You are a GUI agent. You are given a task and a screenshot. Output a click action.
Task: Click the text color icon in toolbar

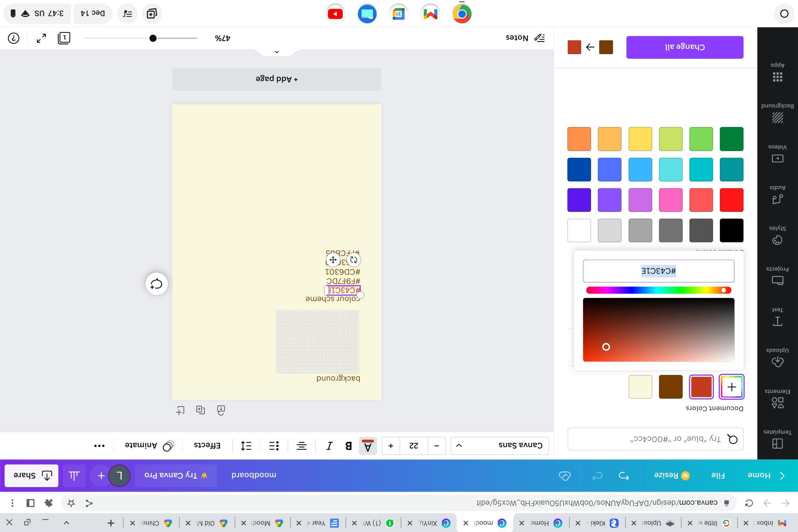pyautogui.click(x=368, y=446)
